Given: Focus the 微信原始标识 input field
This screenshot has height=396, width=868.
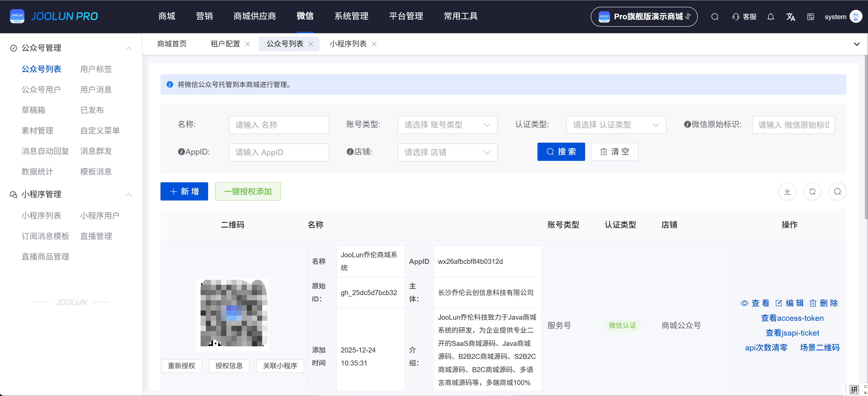Looking at the screenshot, I should (793, 125).
